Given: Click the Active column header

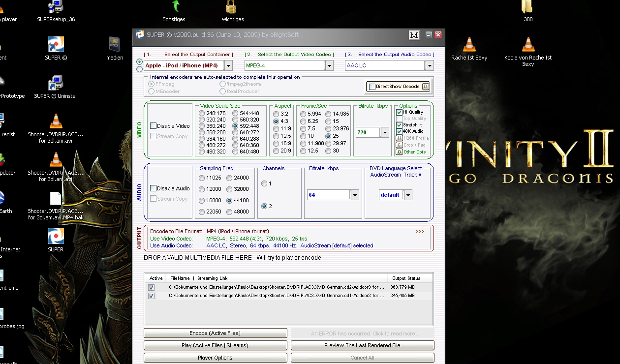Looking at the screenshot, I should tap(156, 278).
